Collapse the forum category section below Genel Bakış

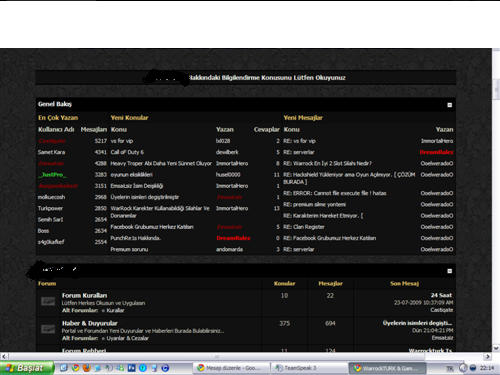(449, 271)
